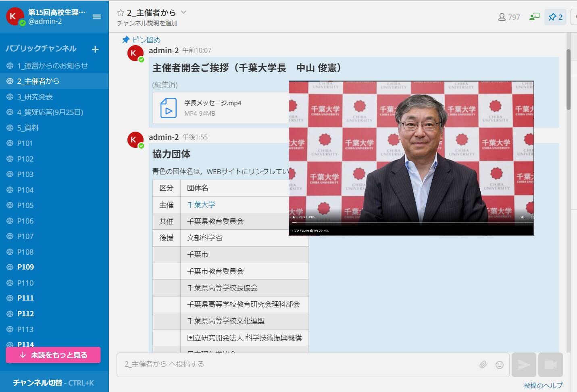Click globe icon beside P110
577x392 pixels.
[x=10, y=283]
